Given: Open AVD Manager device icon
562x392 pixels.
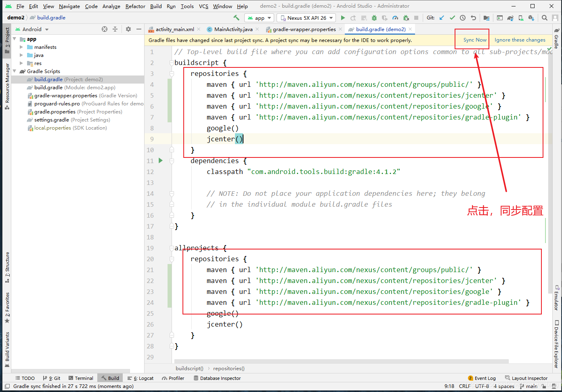Looking at the screenshot, I should pyautogui.click(x=521, y=18).
